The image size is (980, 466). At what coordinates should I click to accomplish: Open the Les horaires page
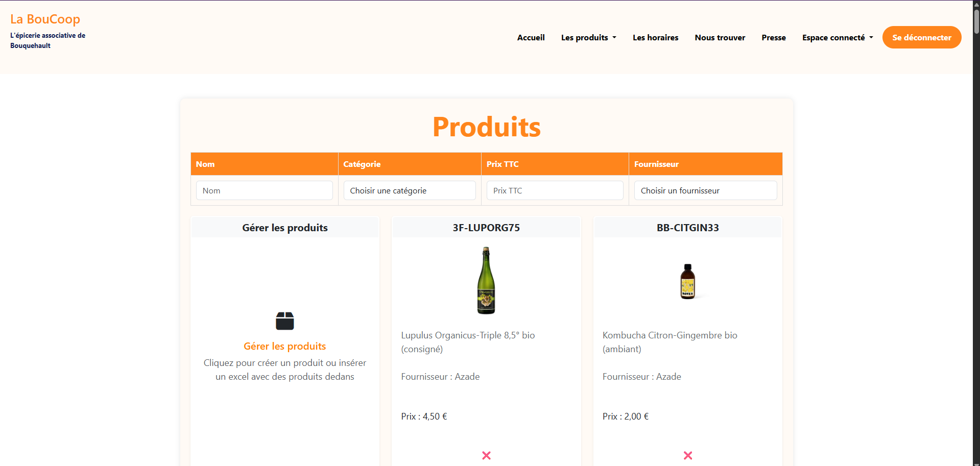pos(655,37)
